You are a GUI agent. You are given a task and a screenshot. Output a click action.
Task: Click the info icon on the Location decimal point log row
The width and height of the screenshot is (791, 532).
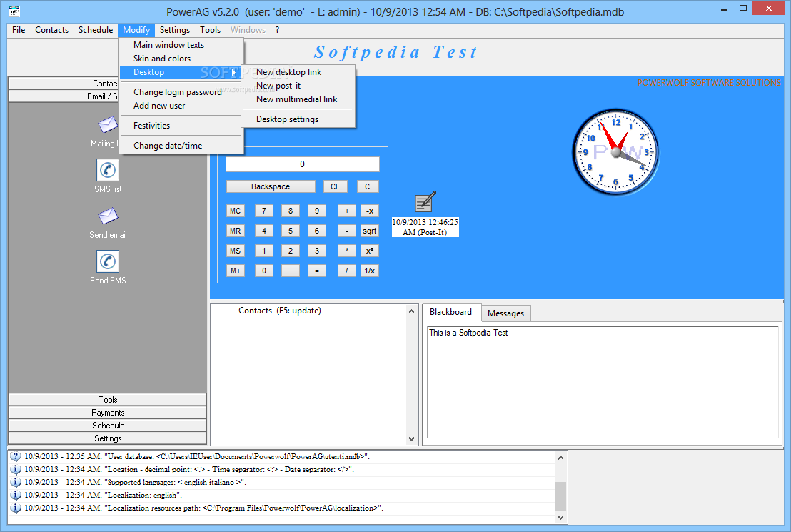[x=16, y=469]
